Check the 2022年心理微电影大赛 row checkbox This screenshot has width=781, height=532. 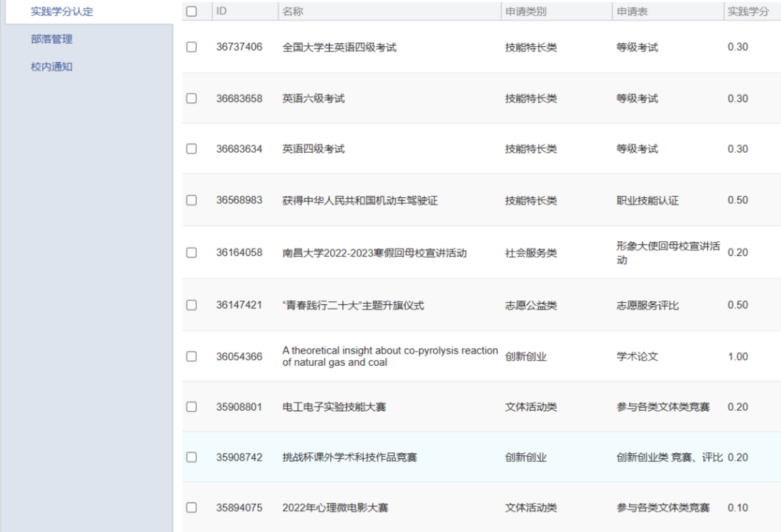191,507
